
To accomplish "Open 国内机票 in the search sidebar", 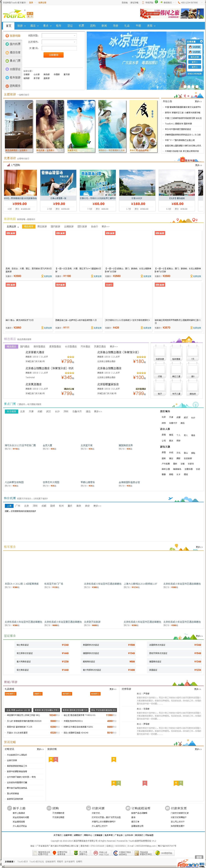I will tap(13, 44).
